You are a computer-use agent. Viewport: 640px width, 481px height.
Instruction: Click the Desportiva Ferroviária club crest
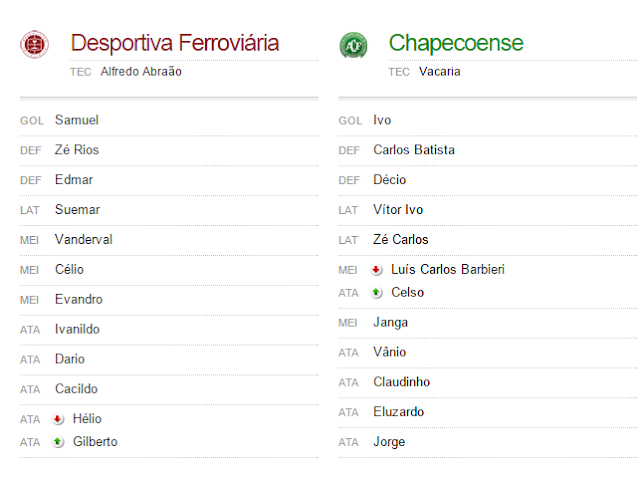35,44
